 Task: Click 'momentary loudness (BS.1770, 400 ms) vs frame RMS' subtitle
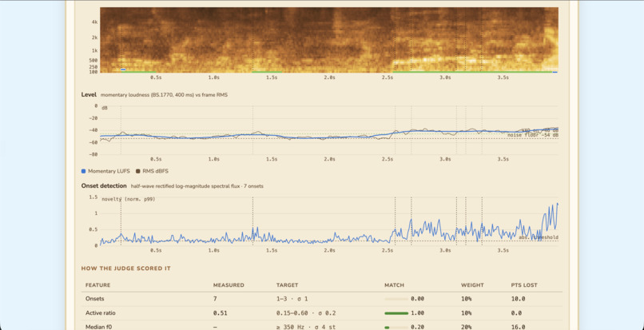point(164,95)
